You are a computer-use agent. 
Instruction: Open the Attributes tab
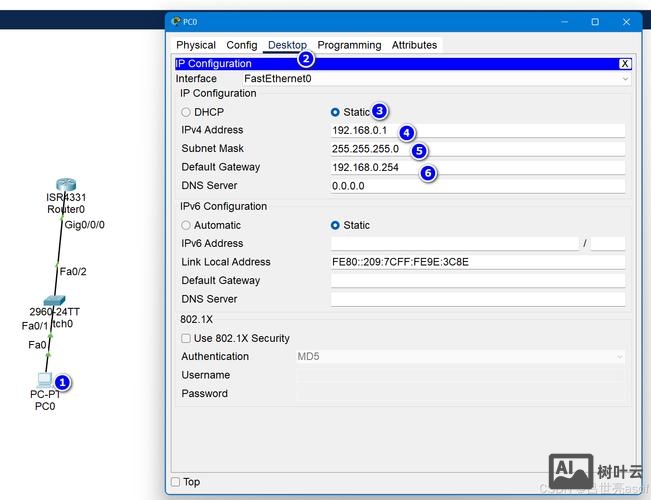414,45
